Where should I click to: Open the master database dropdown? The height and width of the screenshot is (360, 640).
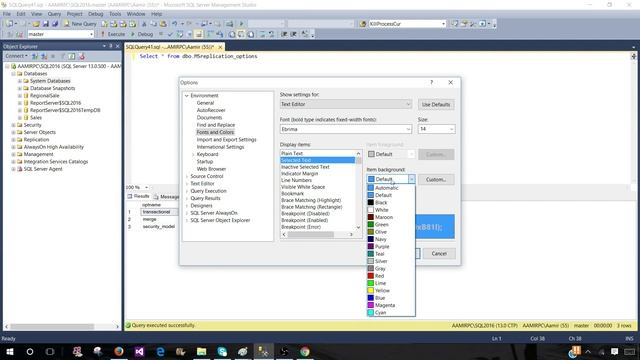[61, 34]
